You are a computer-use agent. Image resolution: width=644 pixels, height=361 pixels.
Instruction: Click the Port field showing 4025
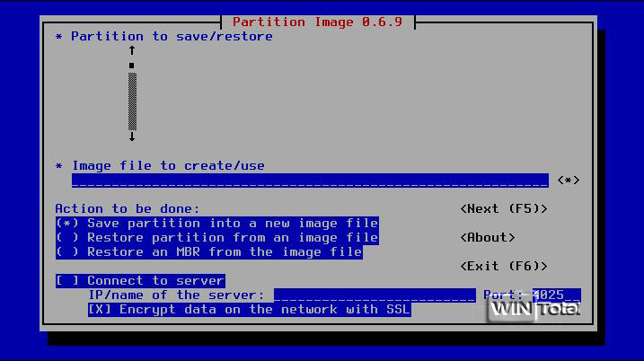pos(557,295)
